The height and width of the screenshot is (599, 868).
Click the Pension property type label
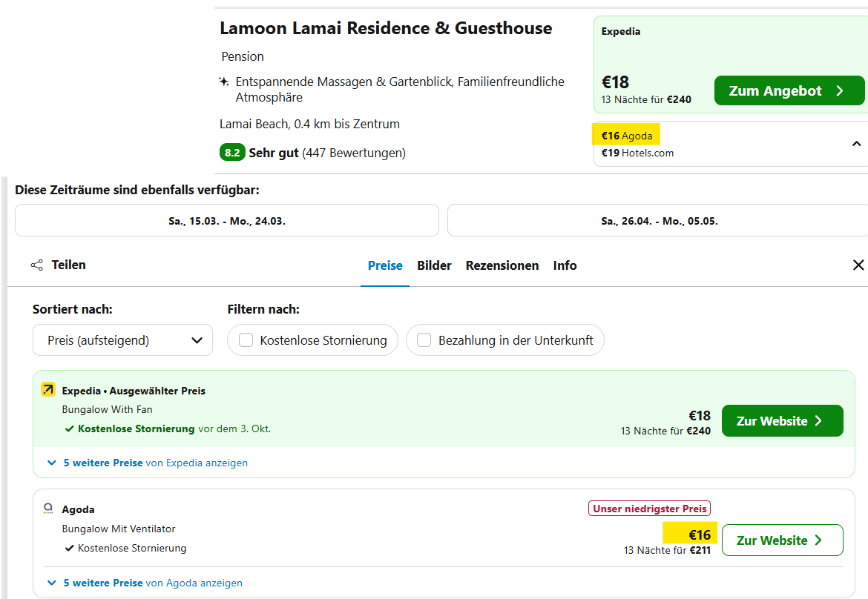(243, 56)
